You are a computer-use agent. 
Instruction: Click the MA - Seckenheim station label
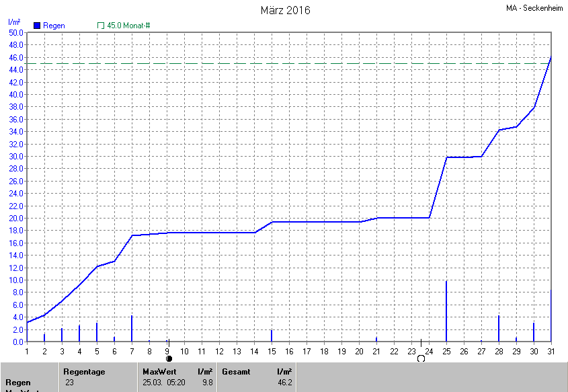pos(535,9)
